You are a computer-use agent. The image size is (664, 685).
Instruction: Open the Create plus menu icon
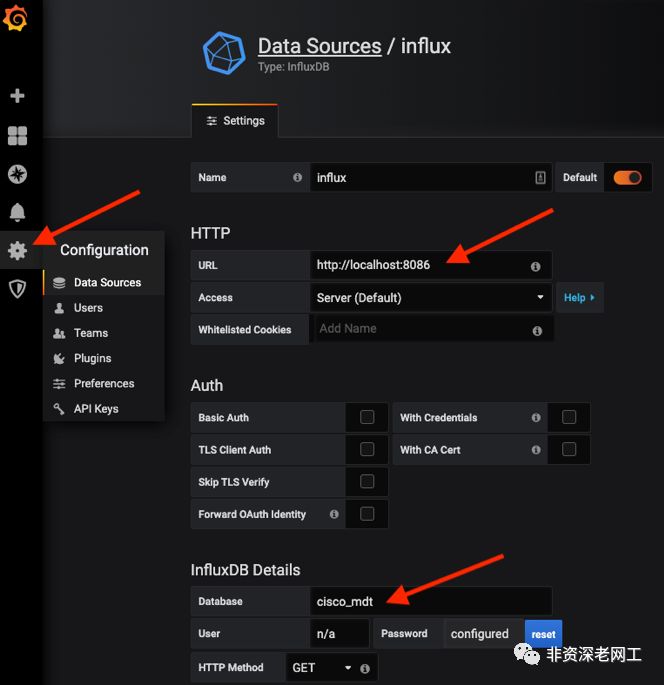pos(17,96)
